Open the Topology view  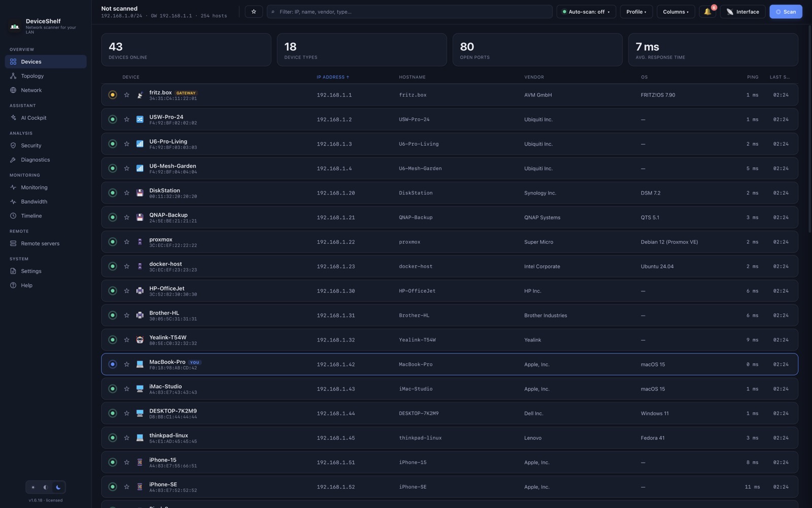(46, 76)
